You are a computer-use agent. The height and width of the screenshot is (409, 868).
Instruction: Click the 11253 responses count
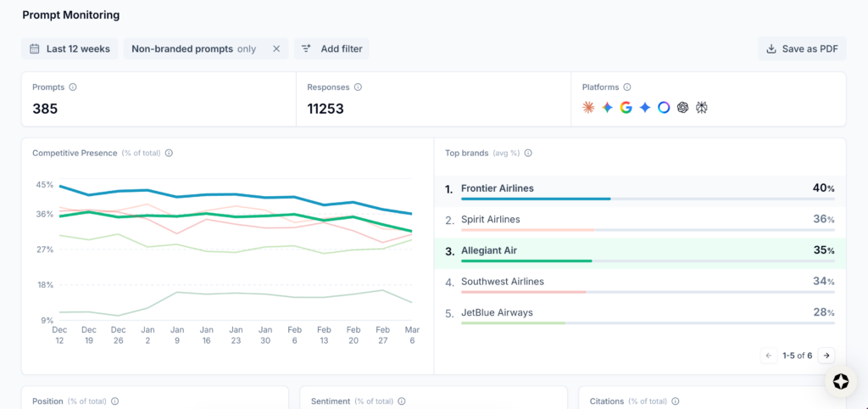(x=325, y=109)
